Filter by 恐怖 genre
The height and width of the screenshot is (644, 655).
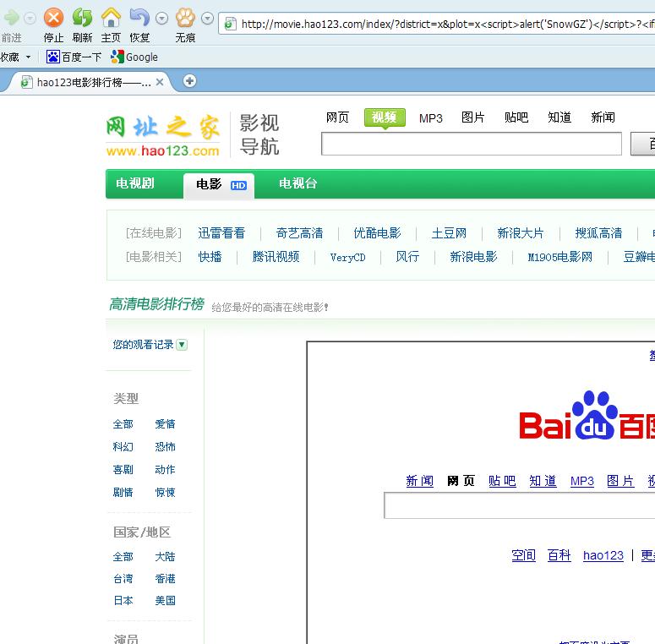coord(165,446)
